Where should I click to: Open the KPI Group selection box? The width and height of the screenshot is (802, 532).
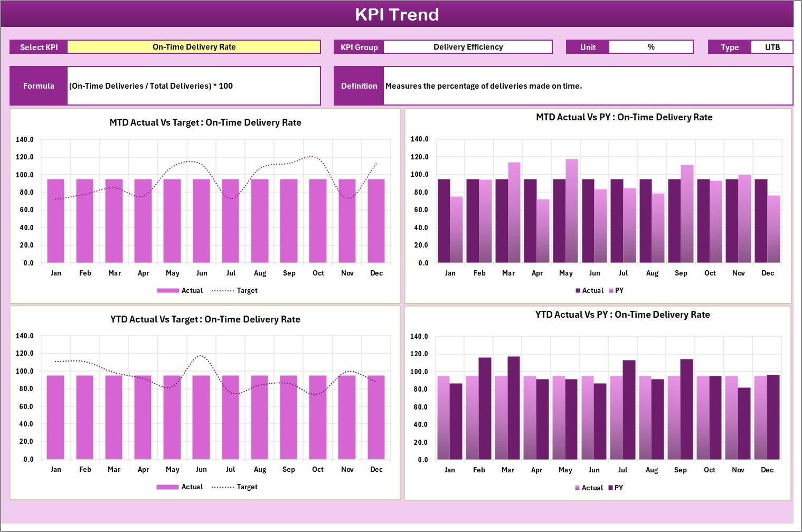(467, 46)
